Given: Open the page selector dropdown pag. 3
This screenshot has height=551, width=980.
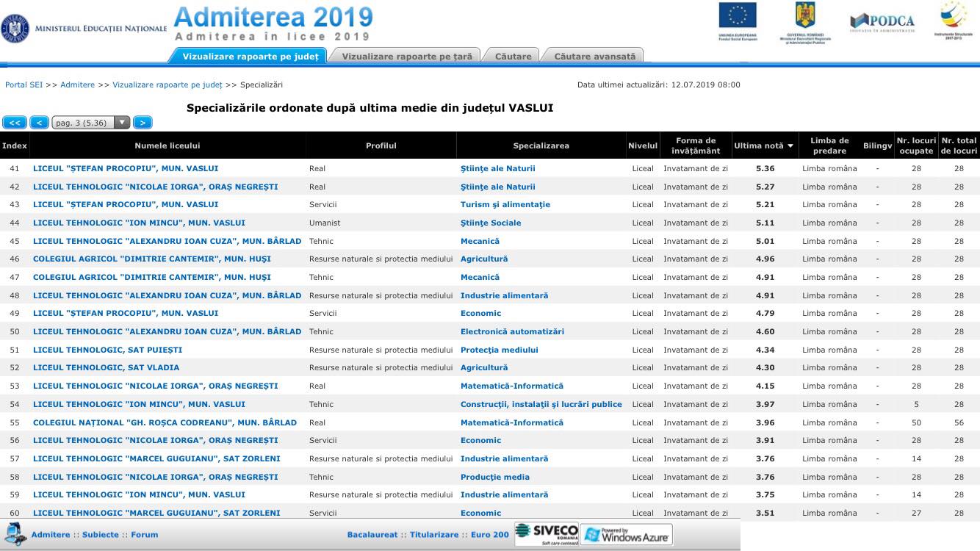Looking at the screenshot, I should point(91,123).
